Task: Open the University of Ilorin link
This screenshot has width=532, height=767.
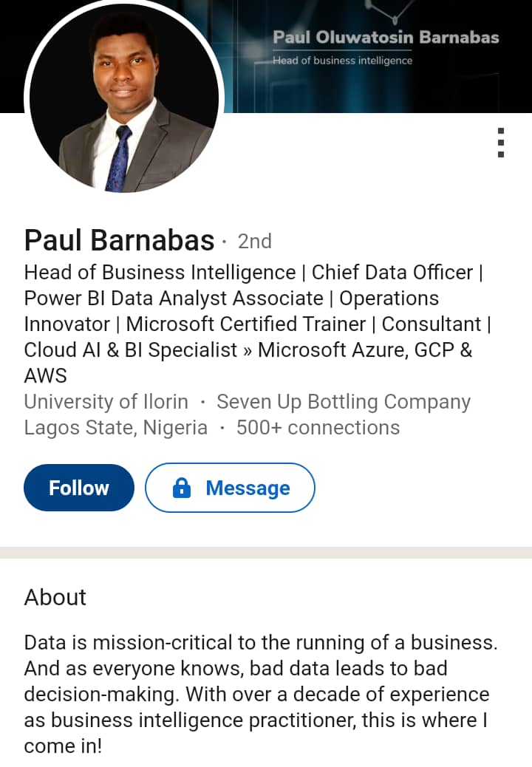Action: [106, 402]
